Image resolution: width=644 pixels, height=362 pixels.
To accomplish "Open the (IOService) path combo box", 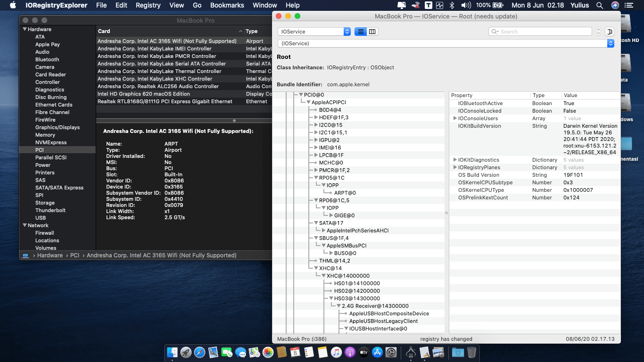I will click(446, 43).
